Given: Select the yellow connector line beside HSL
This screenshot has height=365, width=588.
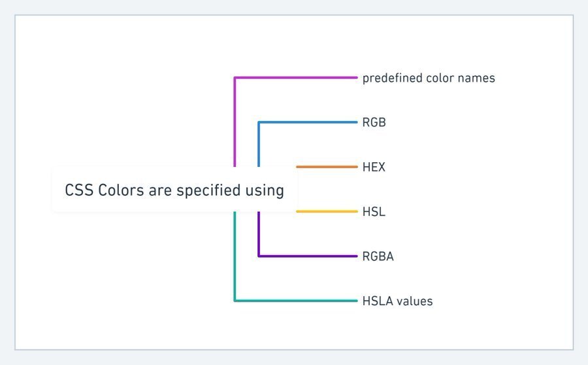Looking at the screenshot, I should point(327,211).
